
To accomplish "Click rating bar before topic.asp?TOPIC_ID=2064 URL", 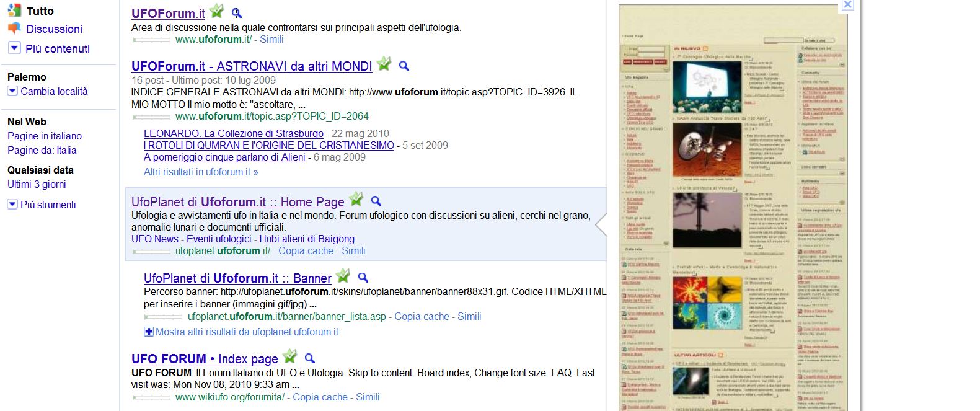I will [151, 117].
